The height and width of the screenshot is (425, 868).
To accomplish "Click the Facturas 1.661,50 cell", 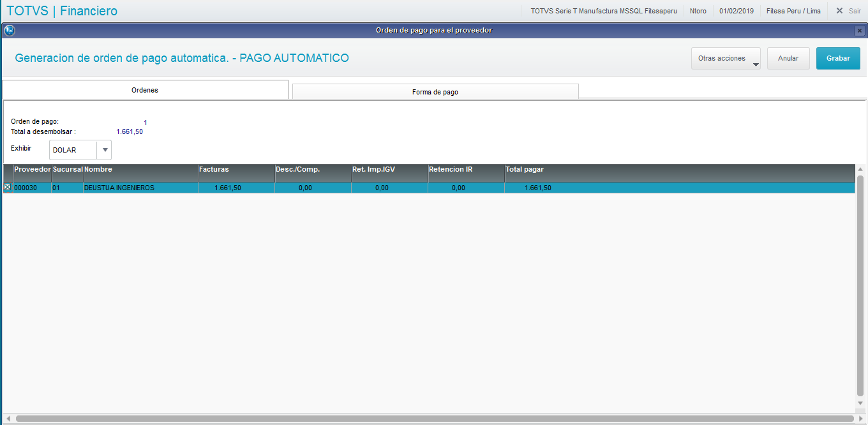I will click(x=237, y=188).
